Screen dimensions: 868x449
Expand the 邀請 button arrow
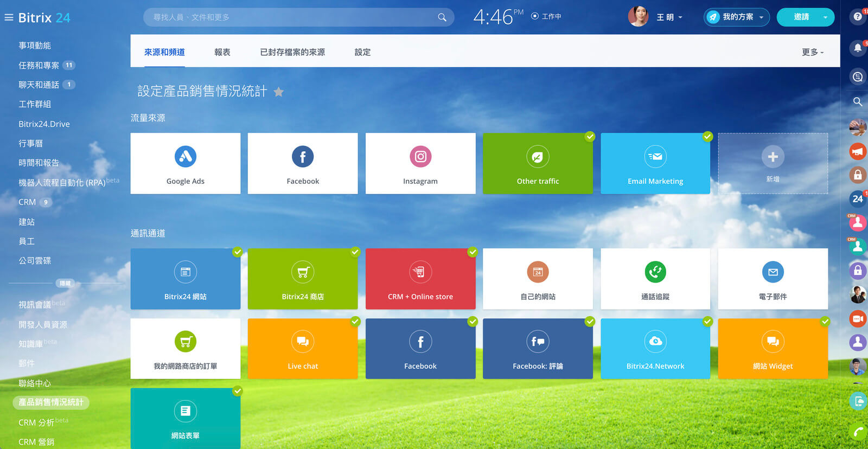[x=825, y=17]
